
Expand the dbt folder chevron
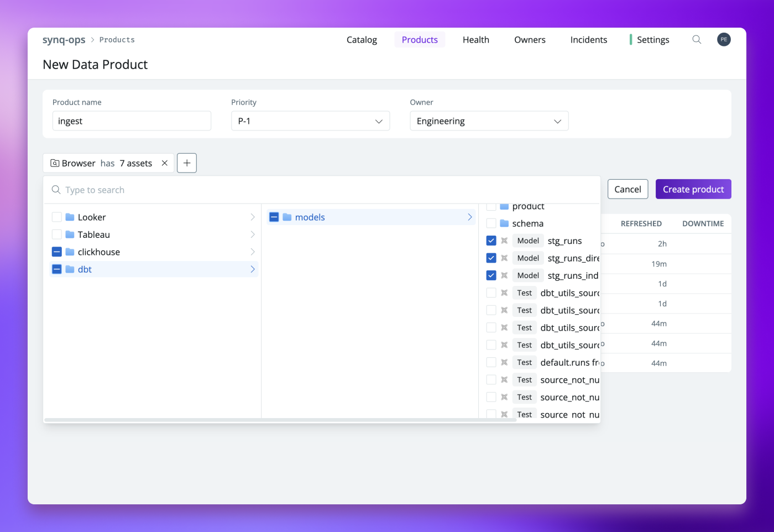(253, 269)
